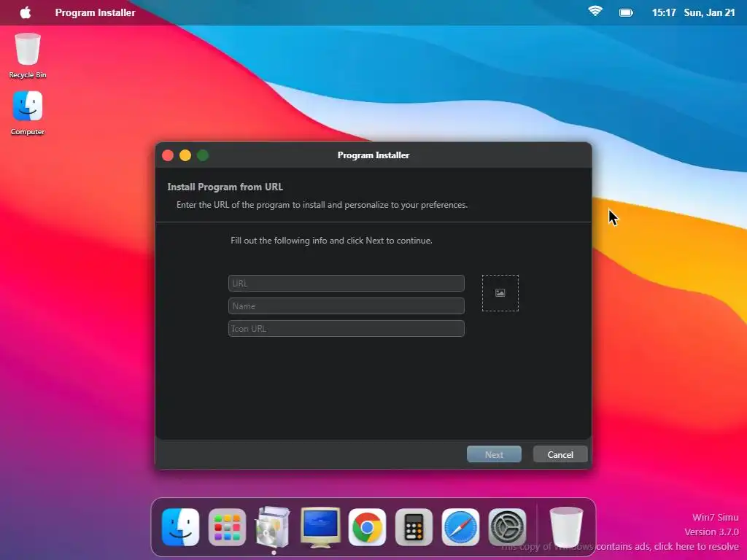Select the Recycle Bin desktop icon
Viewport: 747px width, 560px height.
(28, 55)
